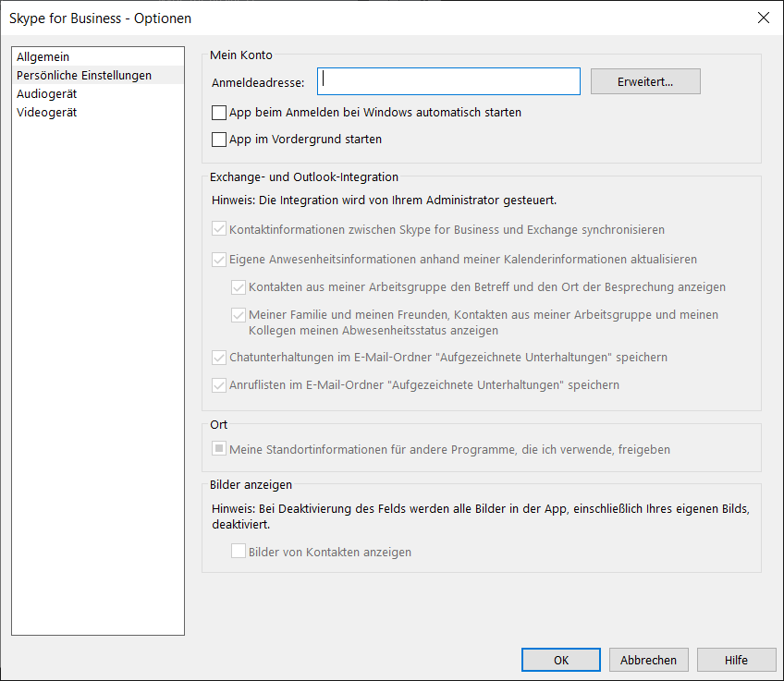
Task: Toggle Kontaktinformationen synchronisieren checkbox
Action: [x=219, y=229]
